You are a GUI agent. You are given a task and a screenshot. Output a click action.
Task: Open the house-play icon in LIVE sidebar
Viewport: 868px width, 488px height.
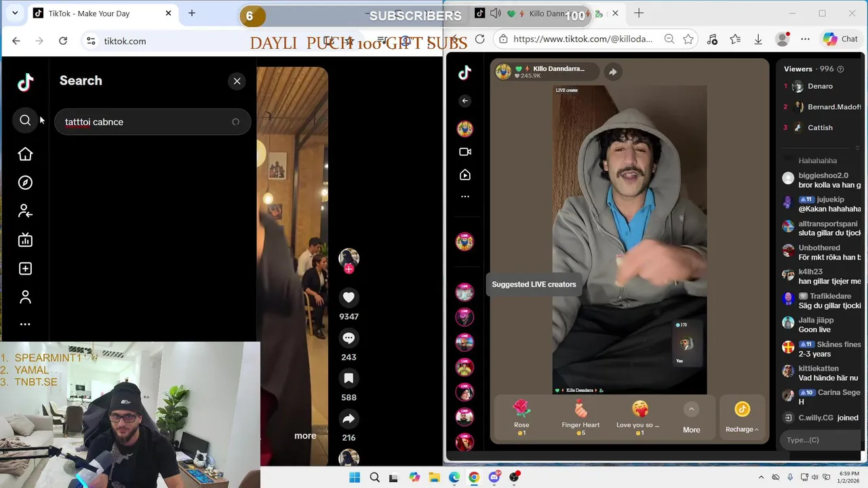[465, 175]
